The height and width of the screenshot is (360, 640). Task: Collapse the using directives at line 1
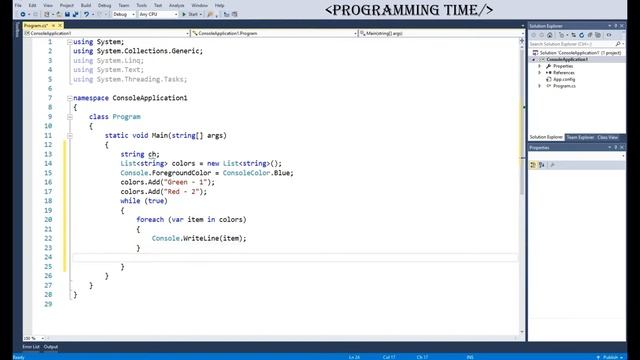70,42
